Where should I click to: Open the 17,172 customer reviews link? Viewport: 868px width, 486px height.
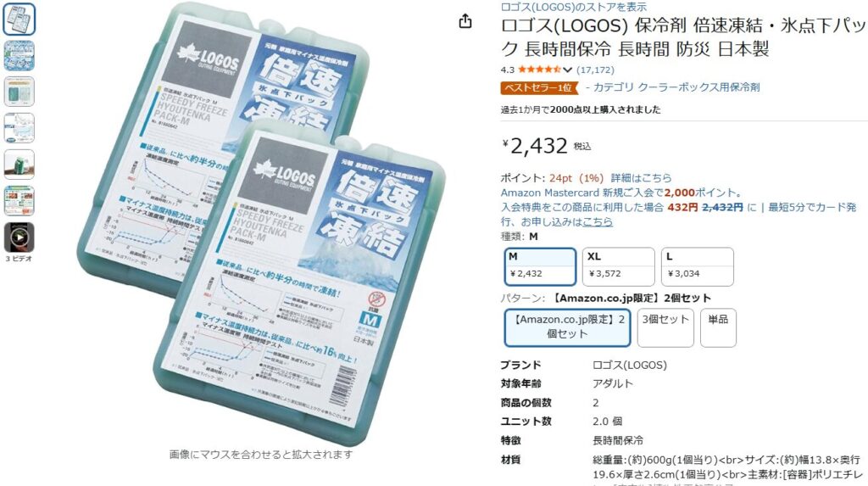pos(595,70)
